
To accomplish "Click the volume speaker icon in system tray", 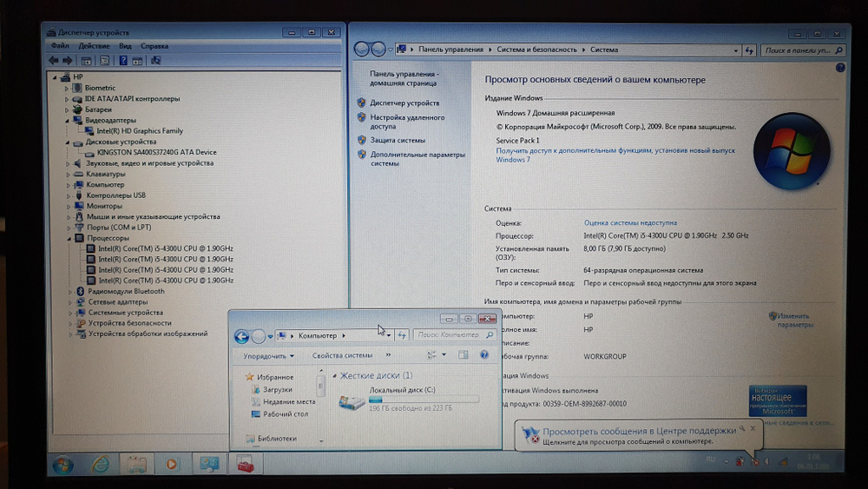I will [x=768, y=460].
